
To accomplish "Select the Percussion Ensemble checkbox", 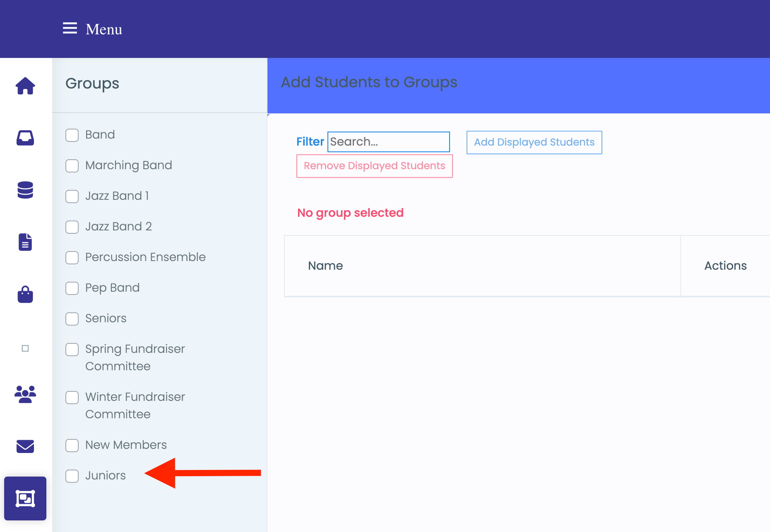I will (72, 258).
